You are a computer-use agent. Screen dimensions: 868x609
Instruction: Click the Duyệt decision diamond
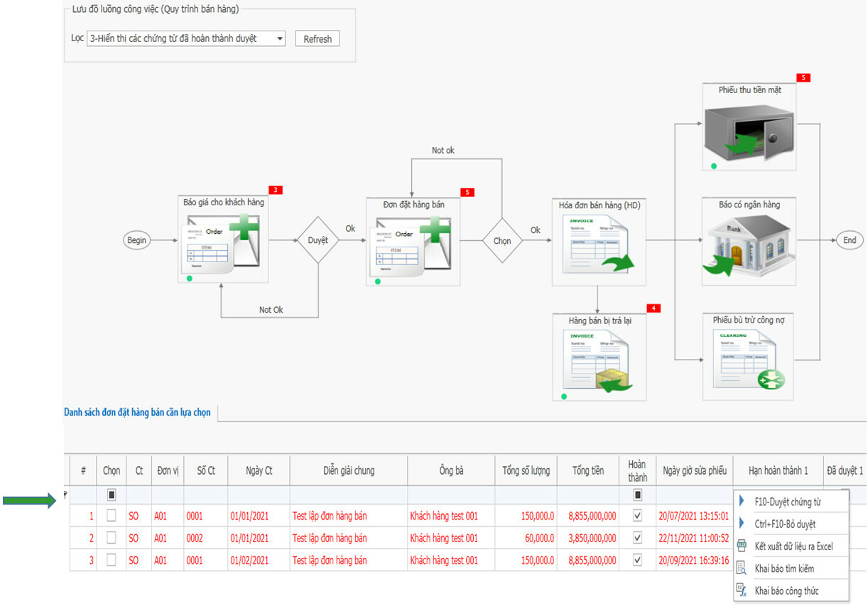(x=318, y=240)
